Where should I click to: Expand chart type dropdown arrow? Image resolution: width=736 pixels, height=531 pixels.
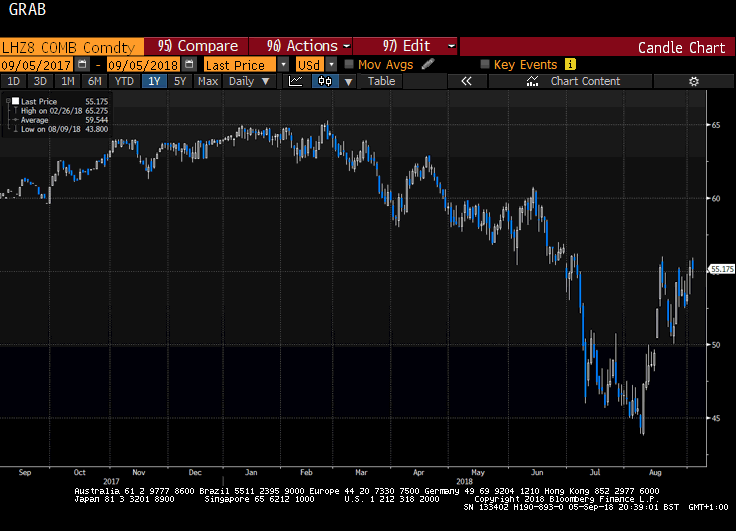[348, 82]
